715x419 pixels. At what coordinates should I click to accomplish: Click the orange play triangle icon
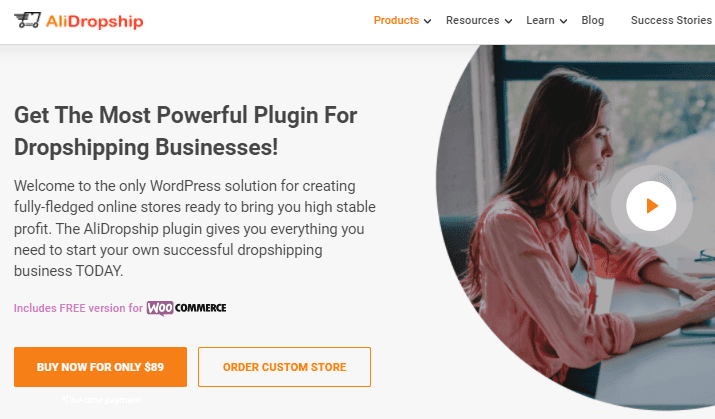(653, 206)
